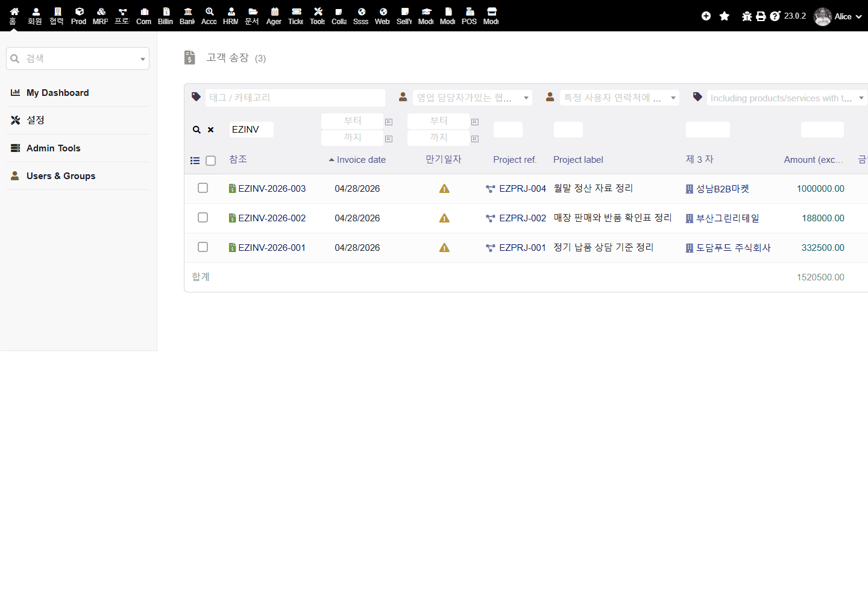Toggle the select-all checkbox in header
Image resolution: width=868 pixels, height=603 pixels.
pyautogui.click(x=210, y=160)
